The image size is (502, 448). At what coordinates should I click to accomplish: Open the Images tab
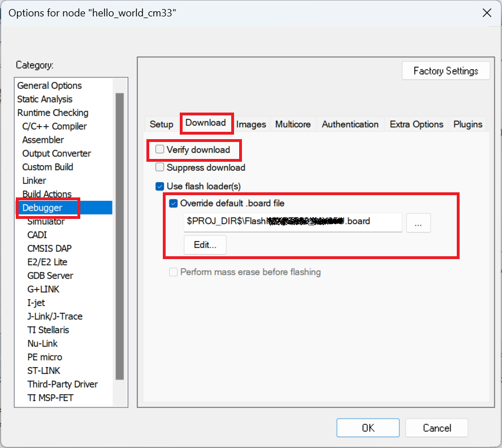pyautogui.click(x=251, y=124)
